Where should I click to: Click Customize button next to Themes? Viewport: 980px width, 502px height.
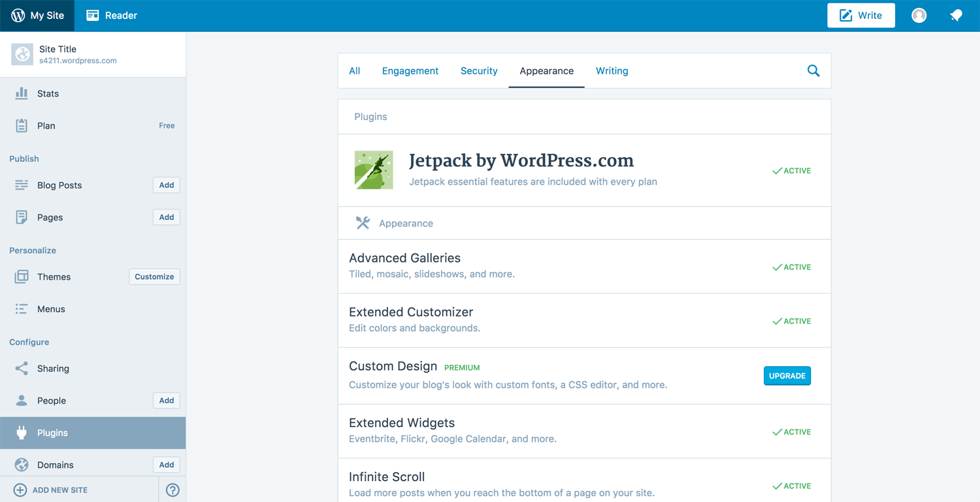[154, 277]
